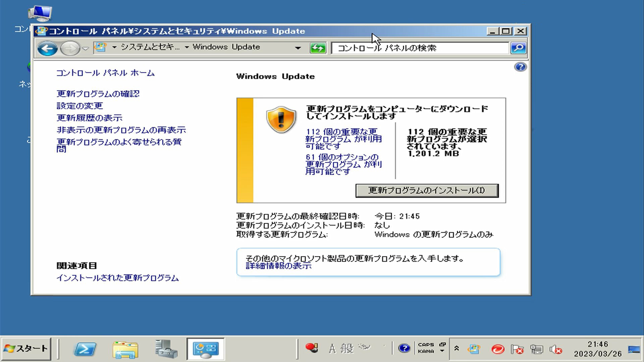
Task: Click the コントロール パネルの検索 search field
Action: click(x=419, y=48)
